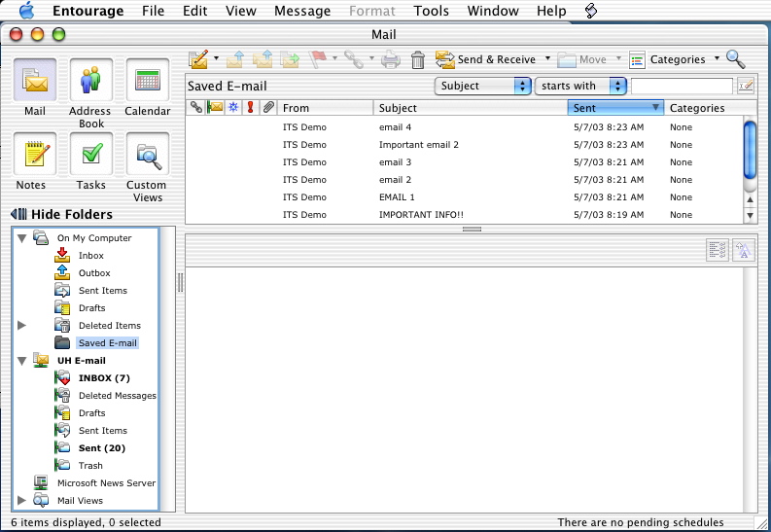Click the Delete trash can icon

(x=418, y=59)
